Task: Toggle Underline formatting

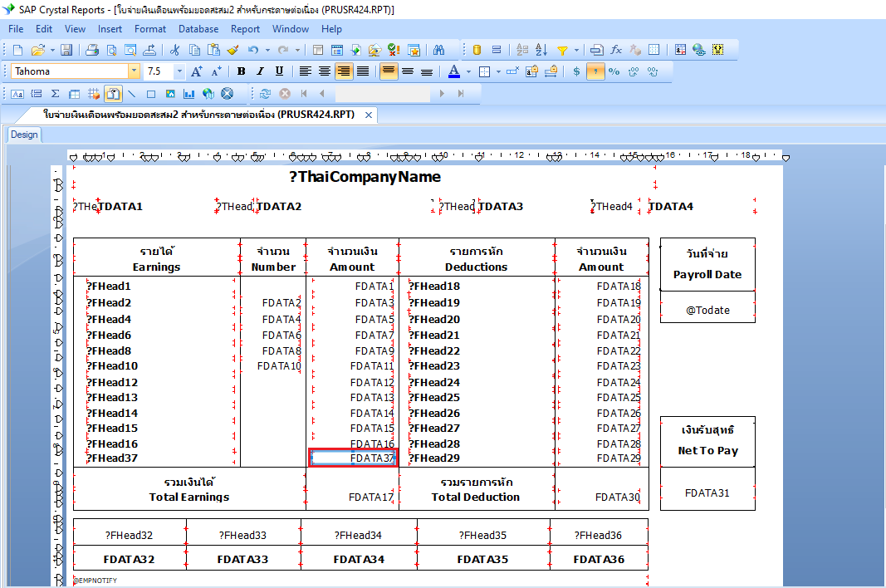Action: 279,71
